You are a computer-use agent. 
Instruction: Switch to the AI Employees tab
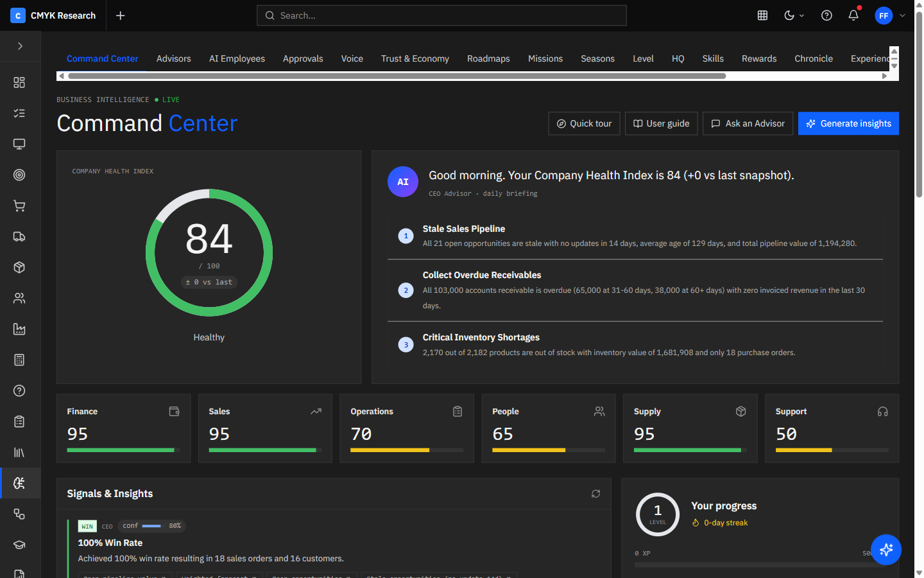point(237,58)
